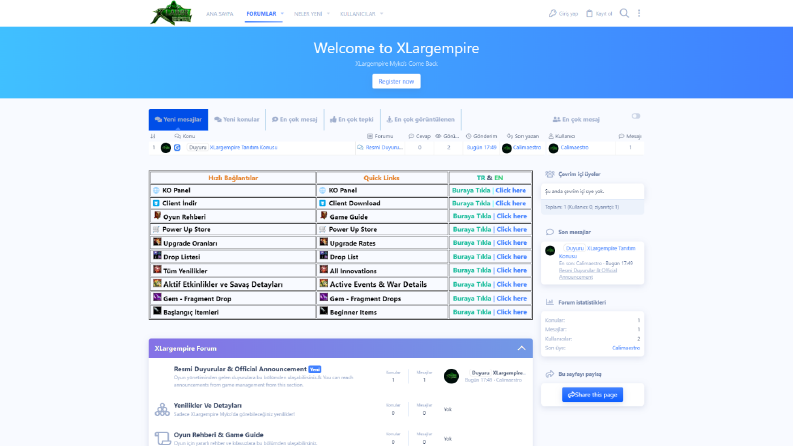Image resolution: width=793 pixels, height=446 pixels.
Task: Select the left En çok mesaj tab
Action: coord(295,119)
